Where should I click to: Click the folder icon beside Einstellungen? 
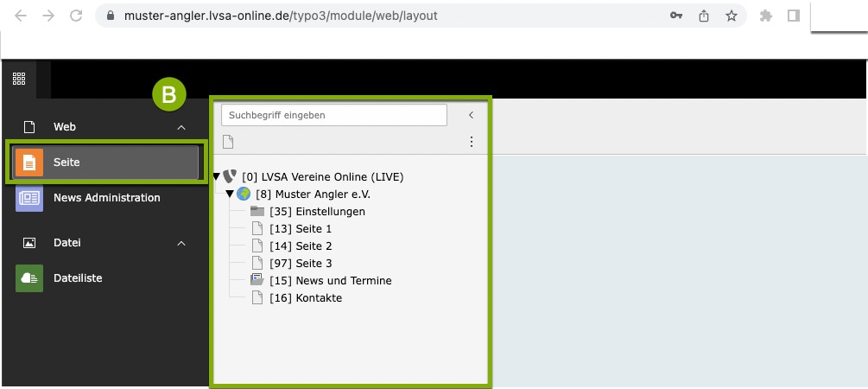pos(257,211)
